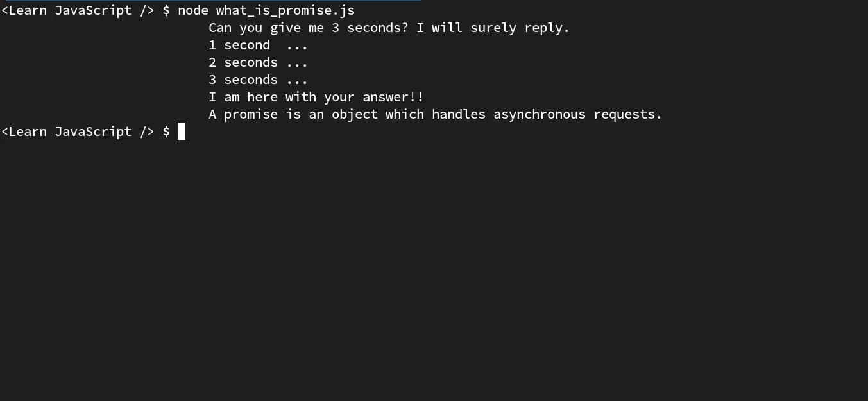Click the what_is_promise.js filename in the command
The width and height of the screenshot is (868, 401).
coord(285,11)
